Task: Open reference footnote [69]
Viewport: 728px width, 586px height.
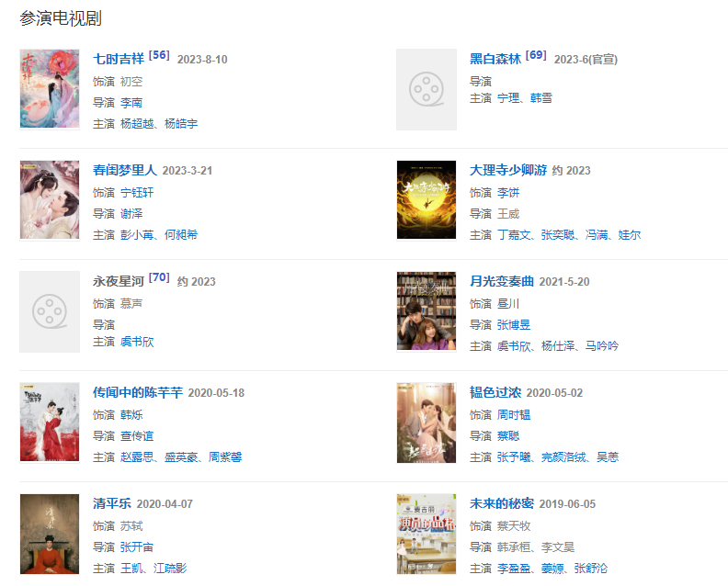Action: [x=536, y=55]
